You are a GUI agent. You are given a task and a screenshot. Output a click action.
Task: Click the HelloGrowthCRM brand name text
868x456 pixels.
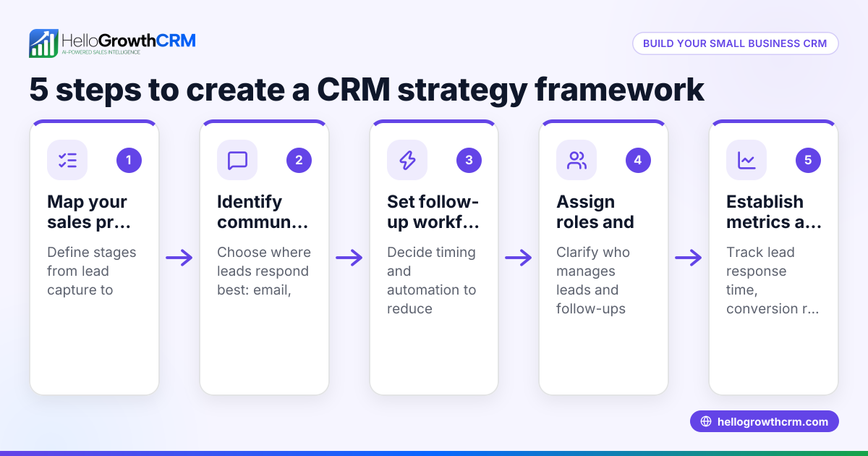pos(129,40)
